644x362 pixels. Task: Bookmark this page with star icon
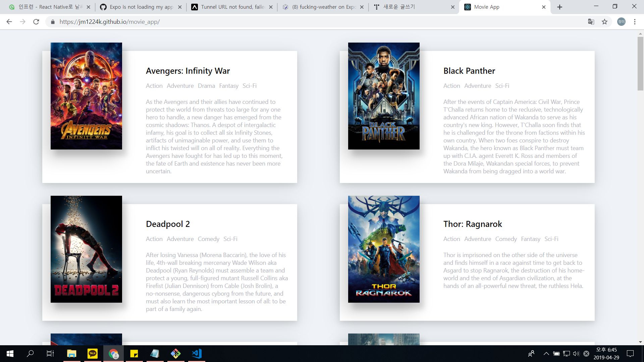click(x=604, y=22)
